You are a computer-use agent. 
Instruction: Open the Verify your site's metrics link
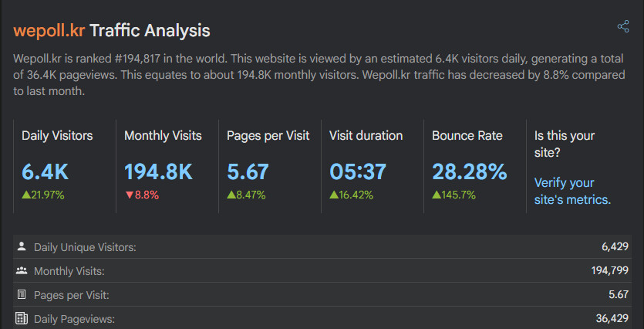pyautogui.click(x=572, y=192)
